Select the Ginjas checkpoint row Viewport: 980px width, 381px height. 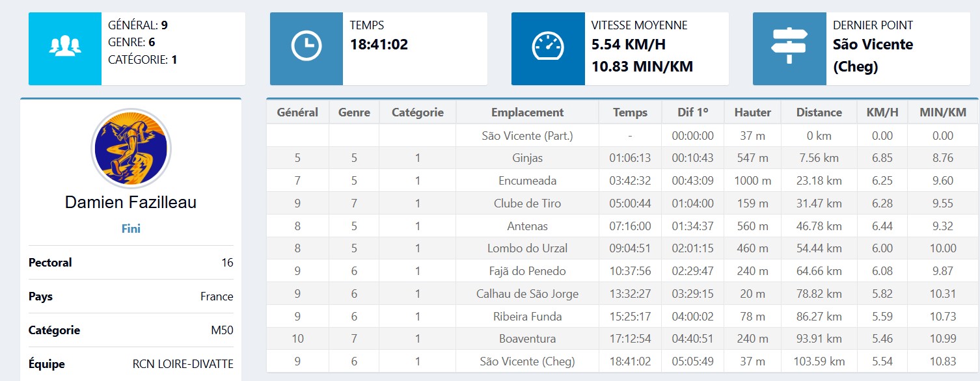[527, 158]
